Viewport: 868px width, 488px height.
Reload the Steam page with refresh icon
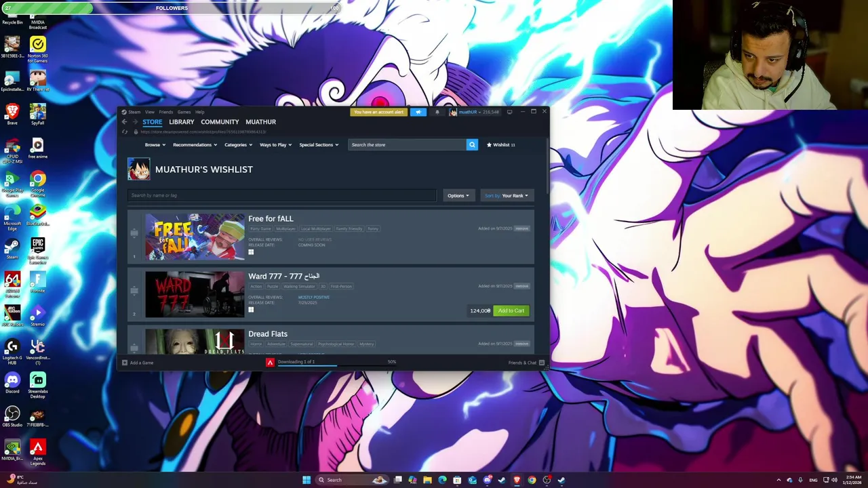pyautogui.click(x=124, y=131)
